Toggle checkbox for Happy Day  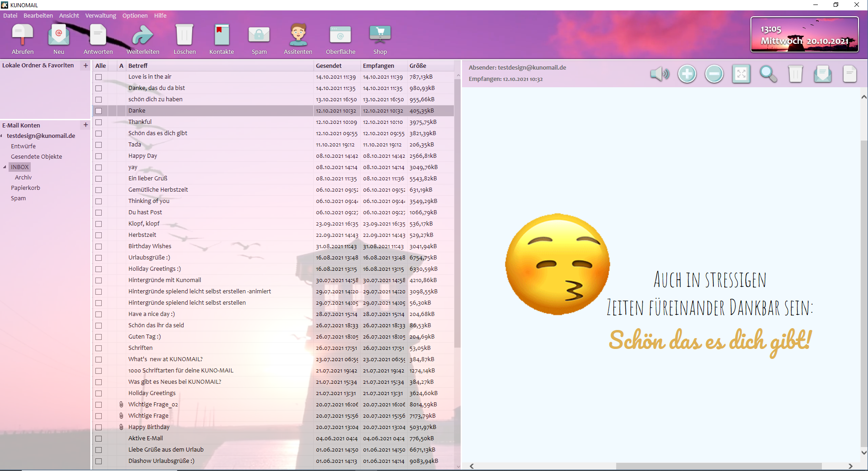coord(99,156)
